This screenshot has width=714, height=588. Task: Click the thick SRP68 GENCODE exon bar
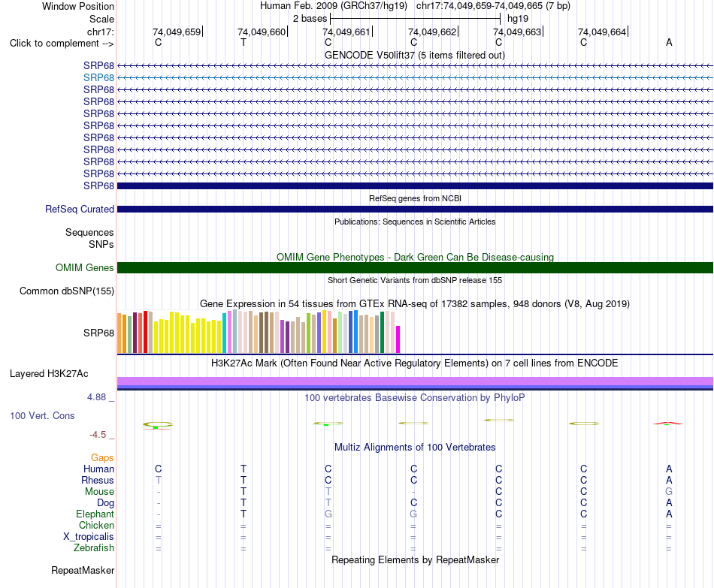pyautogui.click(x=415, y=185)
